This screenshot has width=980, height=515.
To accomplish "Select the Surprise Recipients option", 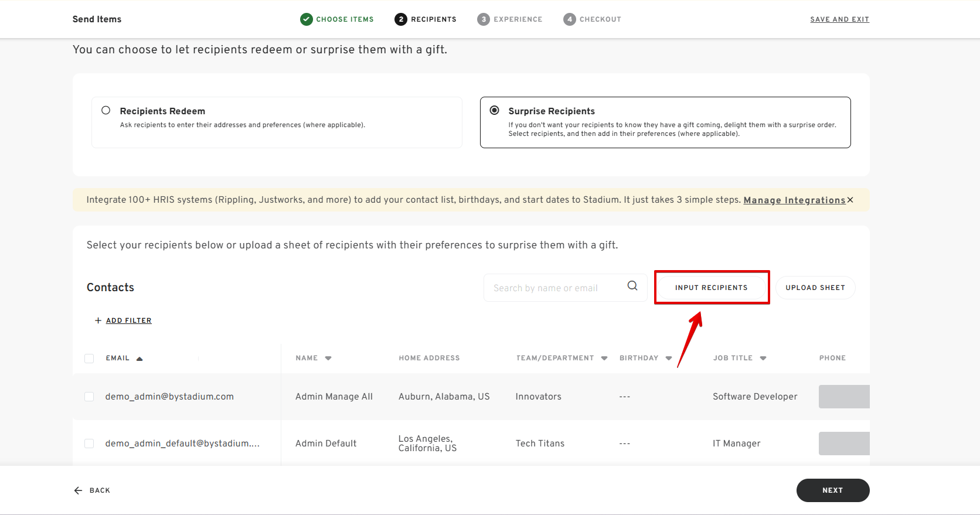I will 495,110.
